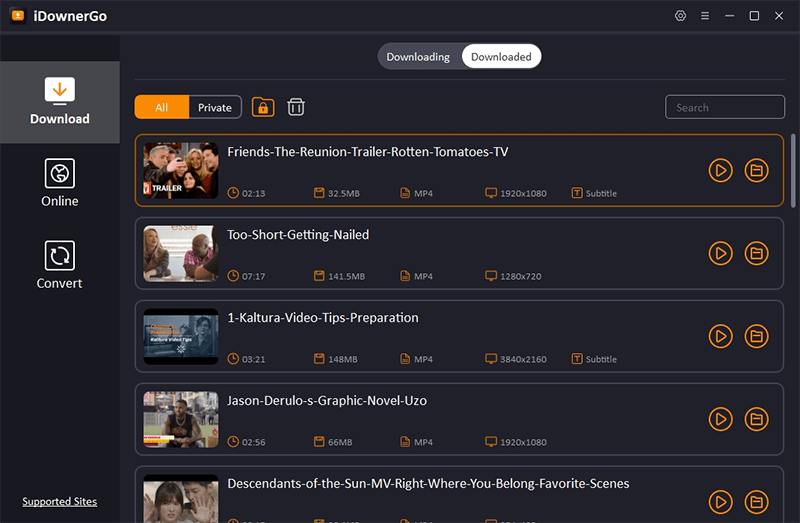Open folder for Friends Reunion Trailer
Viewport: 800px width, 523px height.
coord(757,170)
